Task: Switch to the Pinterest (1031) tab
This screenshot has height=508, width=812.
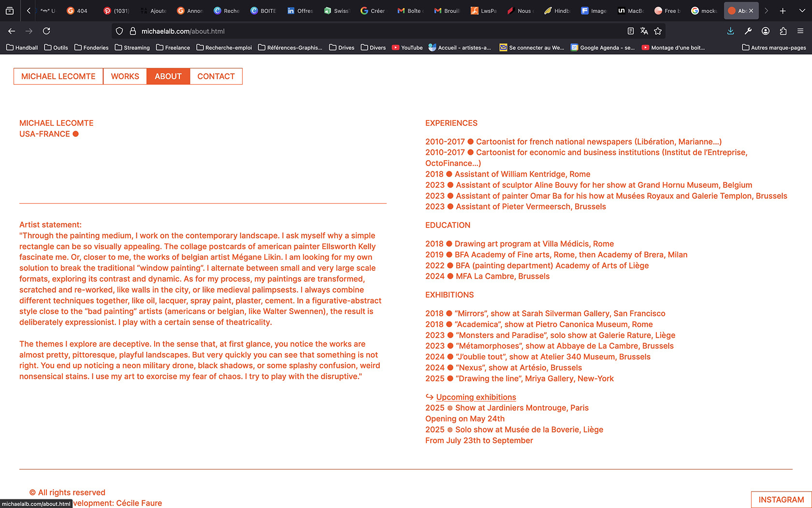Action: click(x=116, y=11)
